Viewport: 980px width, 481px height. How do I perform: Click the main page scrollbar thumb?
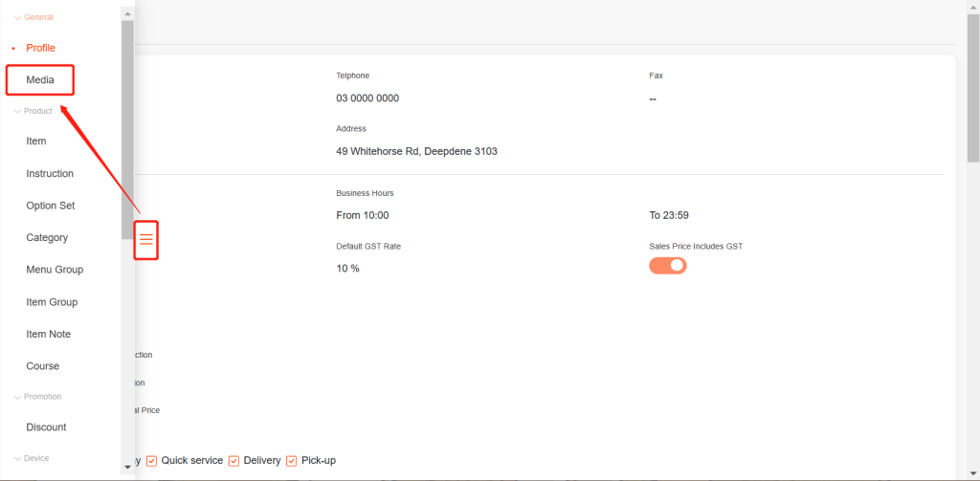972,86
